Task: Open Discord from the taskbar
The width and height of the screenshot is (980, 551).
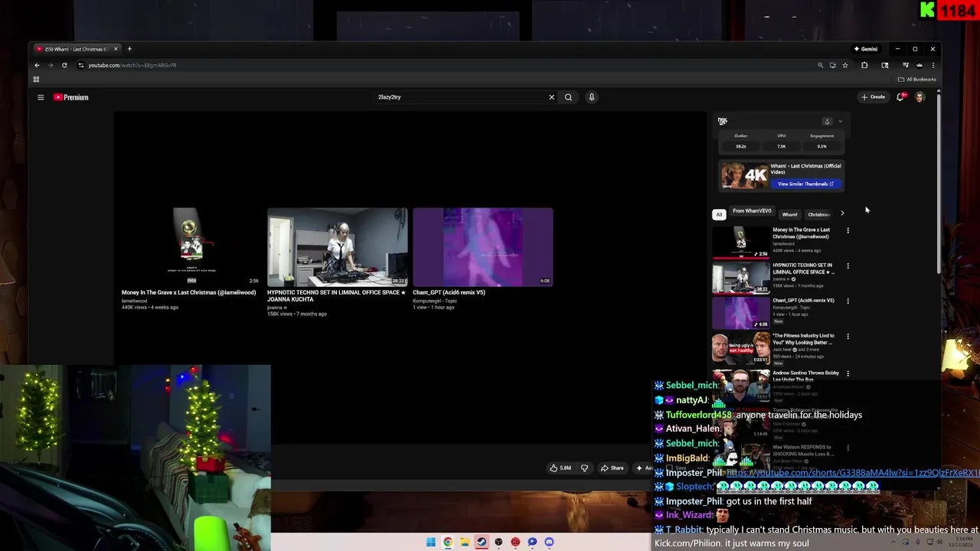Action: point(549,542)
